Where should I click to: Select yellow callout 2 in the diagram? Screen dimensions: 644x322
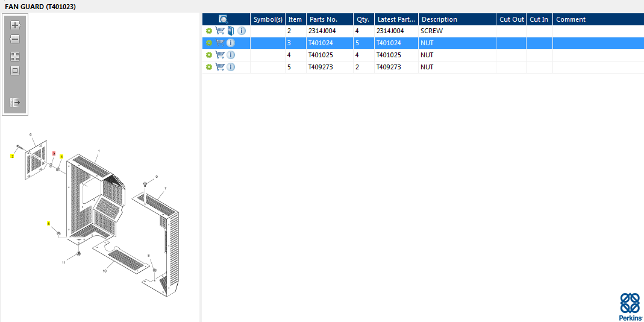(x=12, y=156)
